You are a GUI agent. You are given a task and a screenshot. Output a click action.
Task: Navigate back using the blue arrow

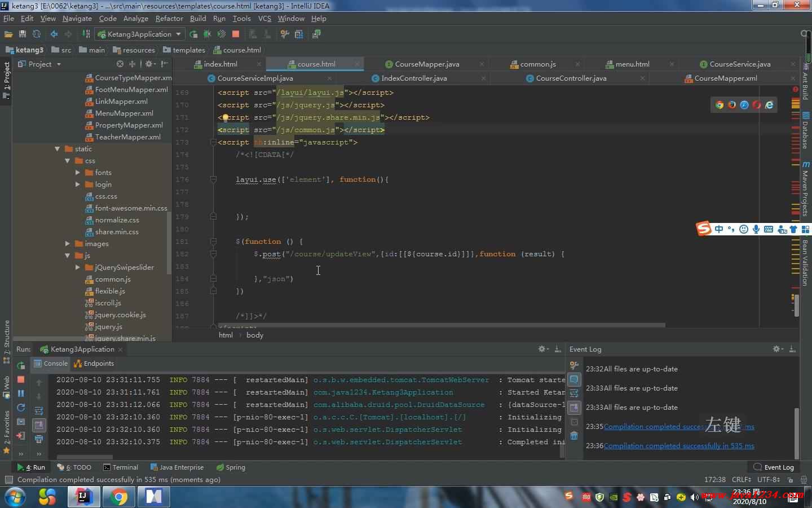(54, 34)
